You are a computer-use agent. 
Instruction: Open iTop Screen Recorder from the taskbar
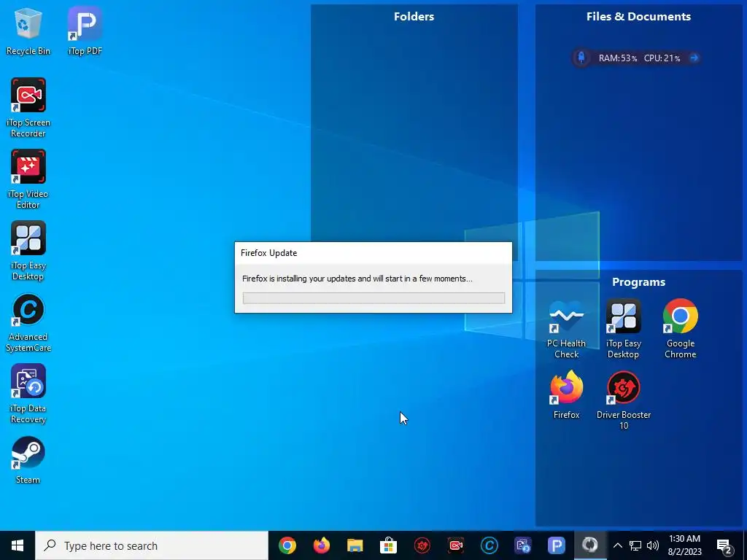click(x=455, y=545)
